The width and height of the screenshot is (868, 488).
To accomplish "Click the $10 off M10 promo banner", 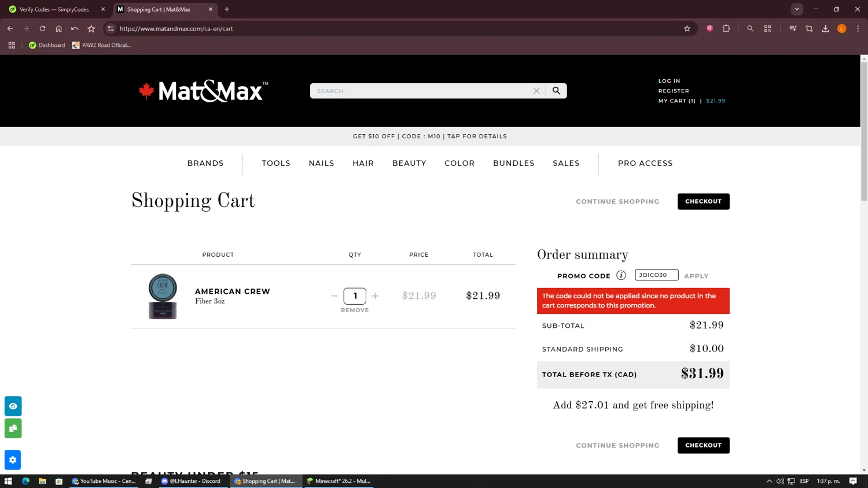I will coord(430,136).
